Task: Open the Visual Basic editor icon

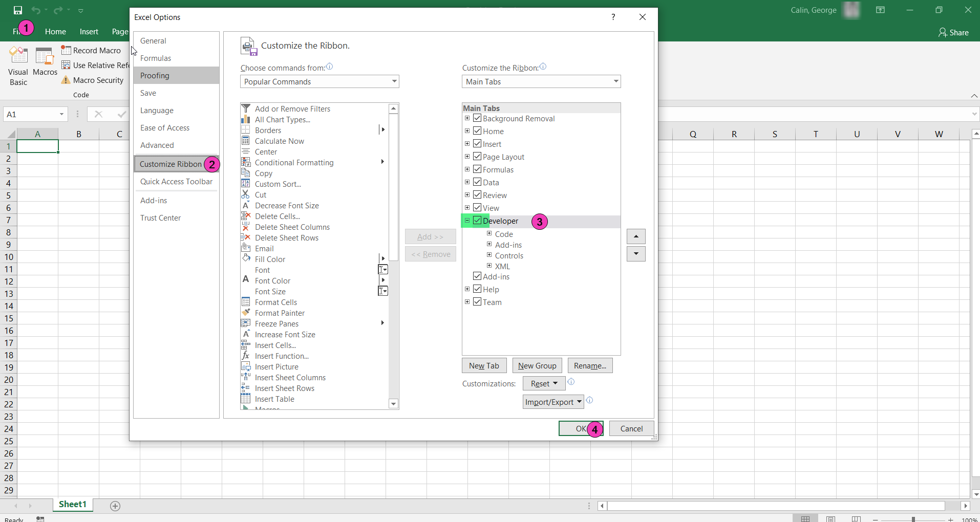Action: tap(18, 55)
